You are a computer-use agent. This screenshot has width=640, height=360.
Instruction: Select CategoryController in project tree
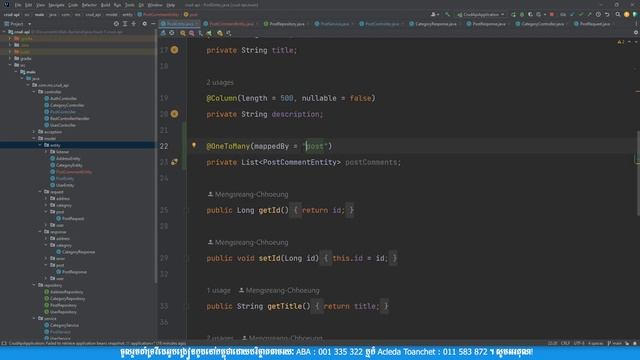click(64, 105)
